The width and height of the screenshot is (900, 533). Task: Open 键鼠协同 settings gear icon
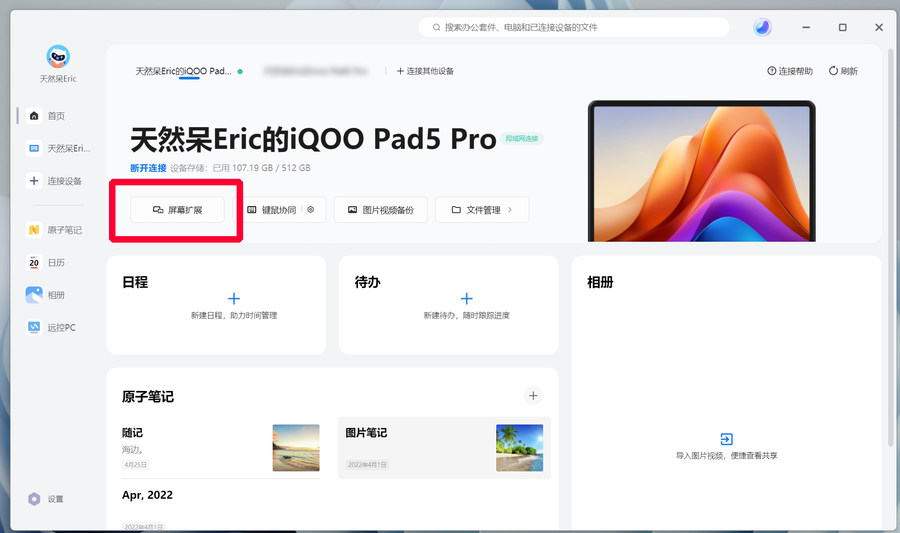tap(311, 209)
